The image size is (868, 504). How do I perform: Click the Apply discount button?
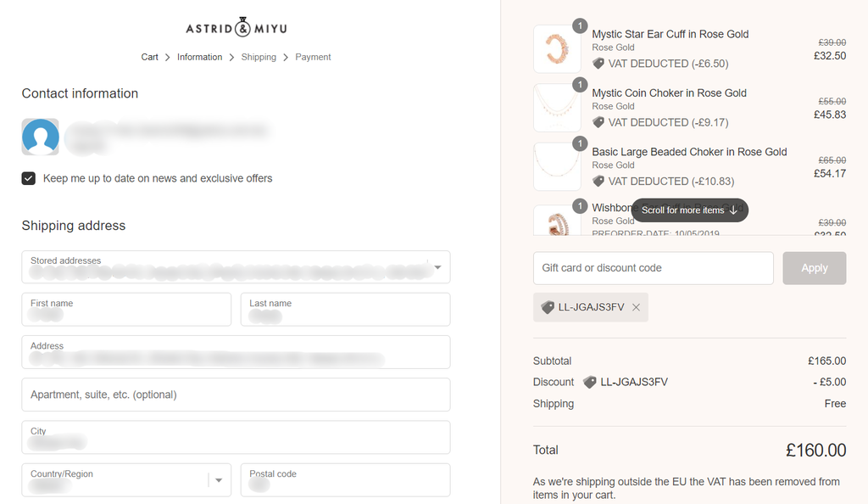[815, 268]
